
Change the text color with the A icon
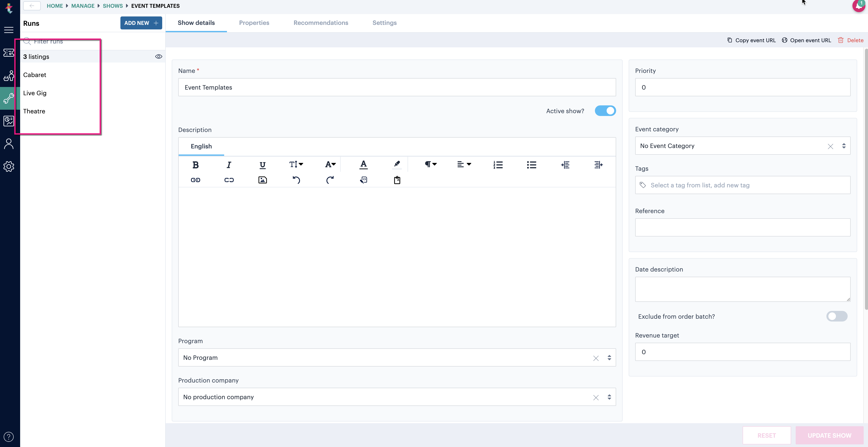363,165
